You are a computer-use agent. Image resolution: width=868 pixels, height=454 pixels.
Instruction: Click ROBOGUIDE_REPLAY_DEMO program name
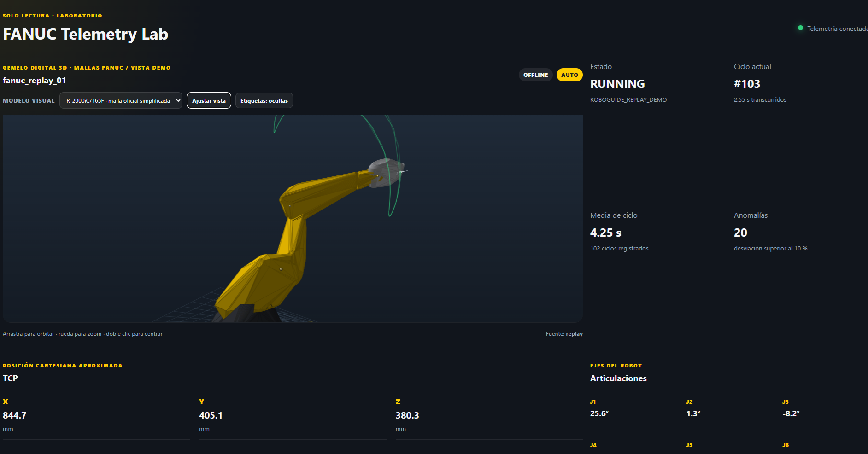628,99
